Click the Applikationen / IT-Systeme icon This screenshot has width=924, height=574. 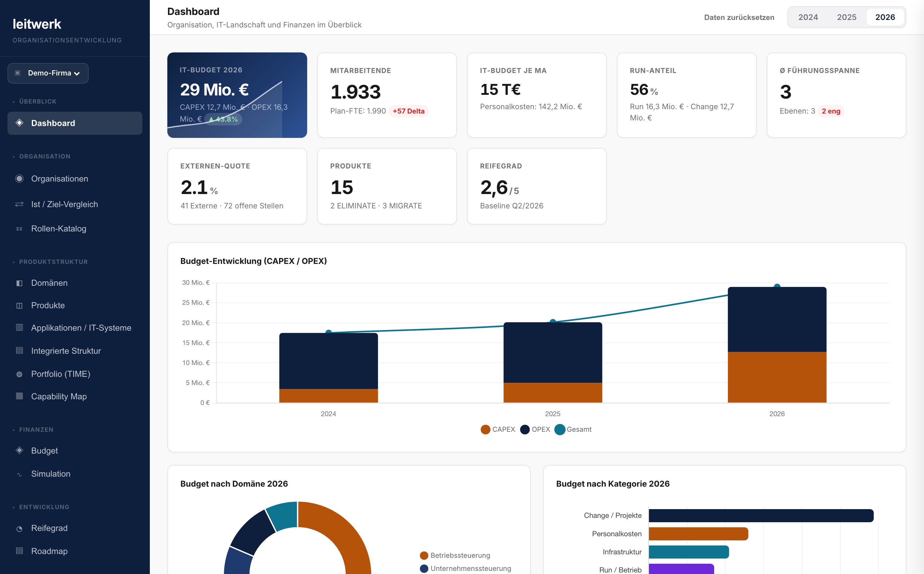[x=19, y=328]
